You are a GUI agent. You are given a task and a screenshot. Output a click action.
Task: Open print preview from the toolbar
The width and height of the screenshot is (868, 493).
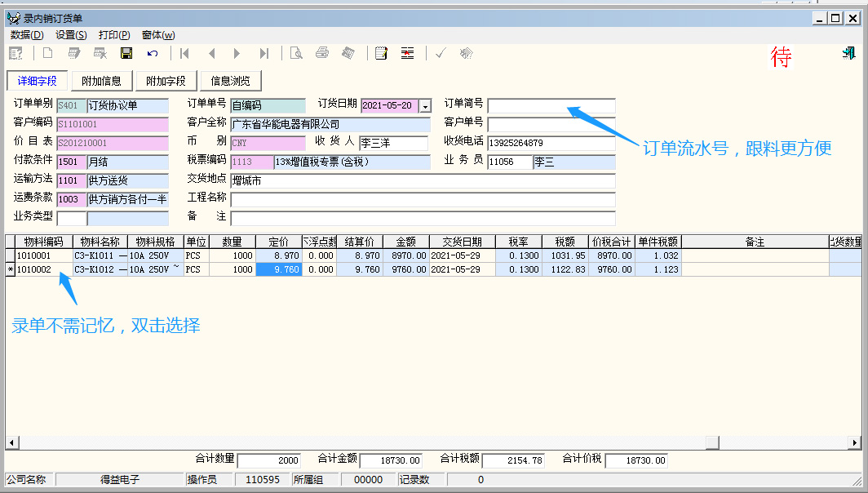(x=296, y=54)
